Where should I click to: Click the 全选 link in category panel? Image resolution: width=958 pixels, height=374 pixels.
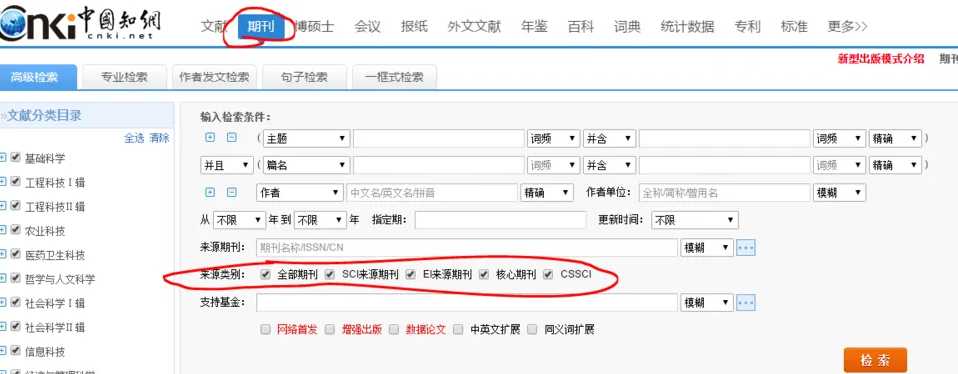(x=134, y=138)
